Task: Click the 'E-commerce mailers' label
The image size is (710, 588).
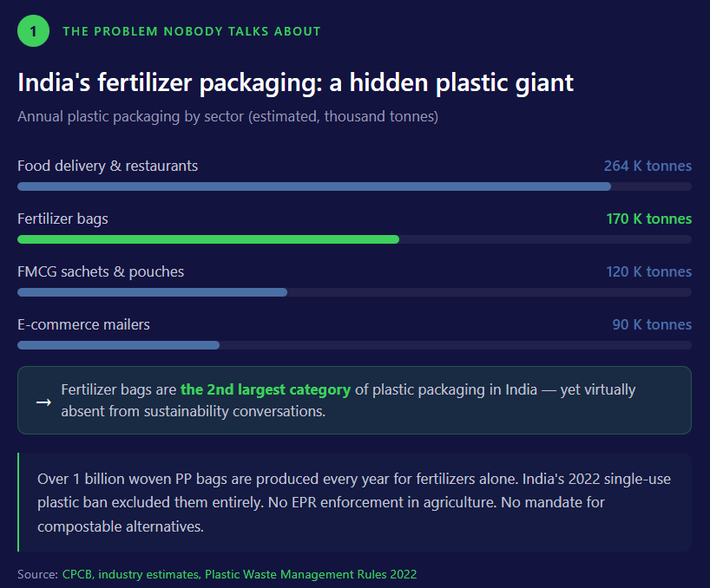Action: [83, 324]
